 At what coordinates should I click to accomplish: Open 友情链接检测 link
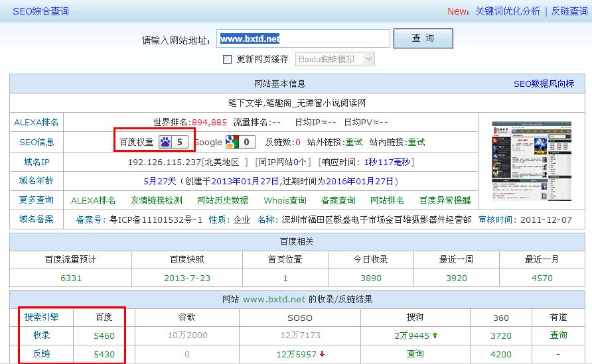[157, 200]
